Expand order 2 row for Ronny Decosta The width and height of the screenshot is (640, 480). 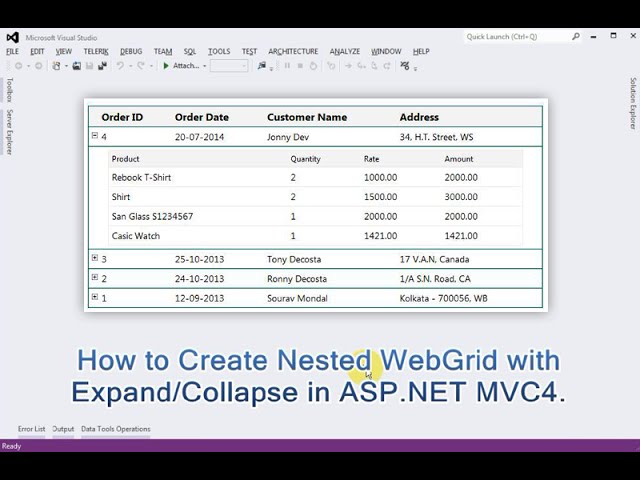click(x=95, y=277)
